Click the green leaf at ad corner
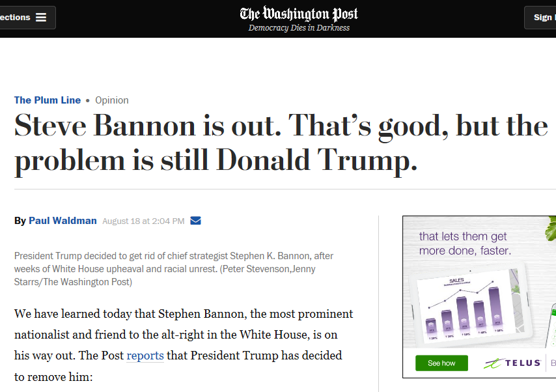 coord(551,228)
